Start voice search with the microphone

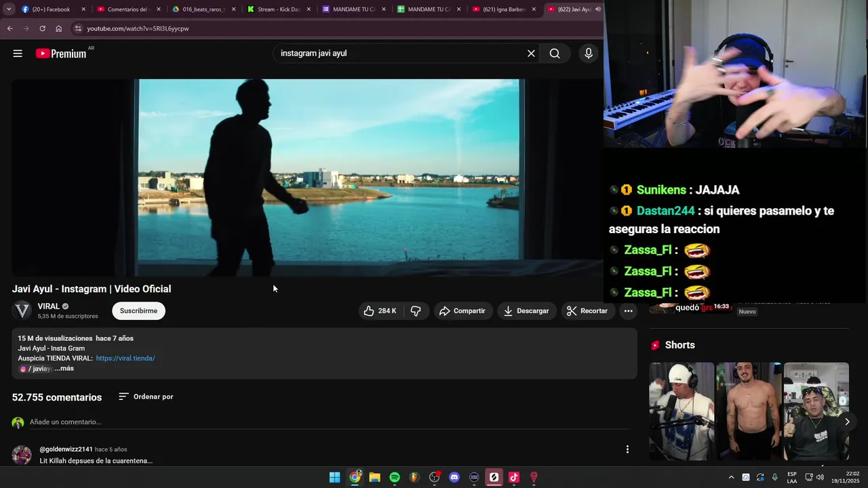pyautogui.click(x=589, y=54)
